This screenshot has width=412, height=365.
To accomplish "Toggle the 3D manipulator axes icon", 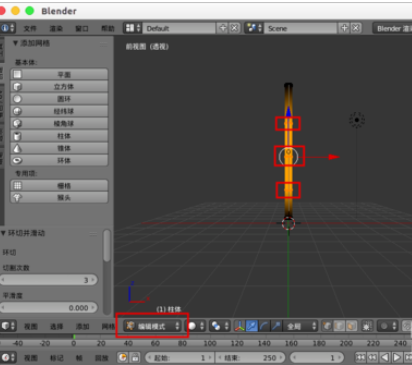I will point(239,326).
